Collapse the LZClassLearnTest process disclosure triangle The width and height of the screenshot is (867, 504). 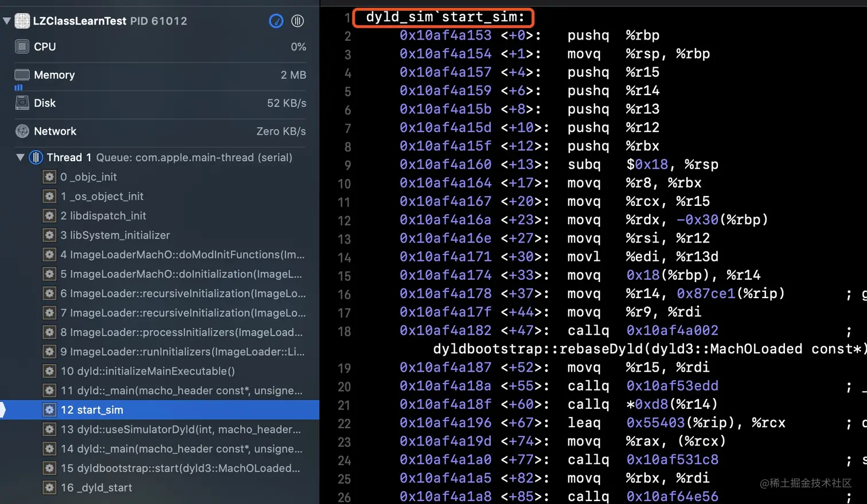pyautogui.click(x=7, y=21)
